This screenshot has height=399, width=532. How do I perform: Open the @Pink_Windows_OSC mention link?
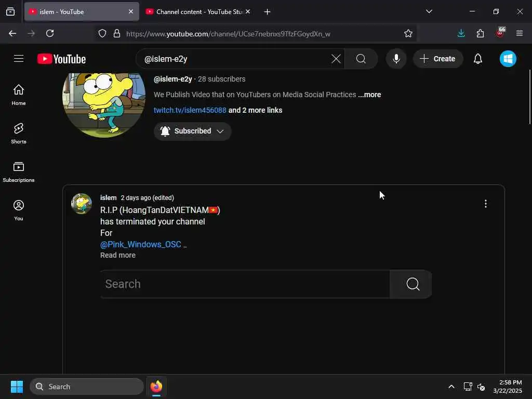tap(140, 244)
